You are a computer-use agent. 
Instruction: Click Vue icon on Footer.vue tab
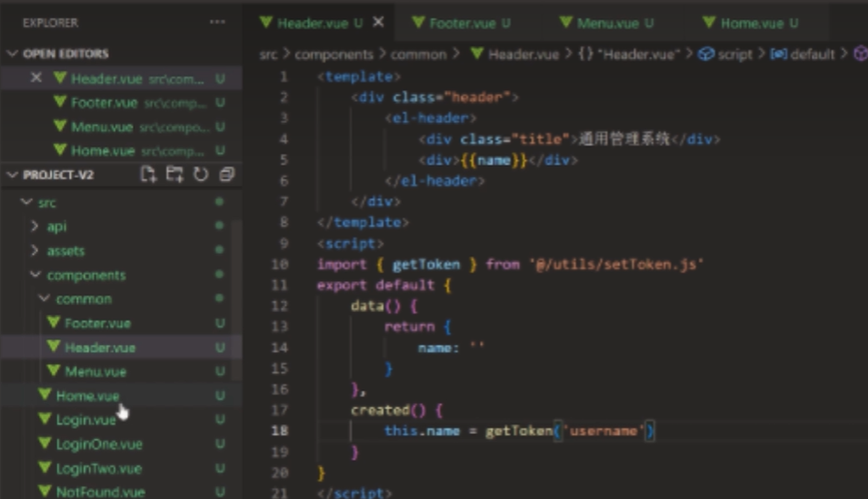419,22
